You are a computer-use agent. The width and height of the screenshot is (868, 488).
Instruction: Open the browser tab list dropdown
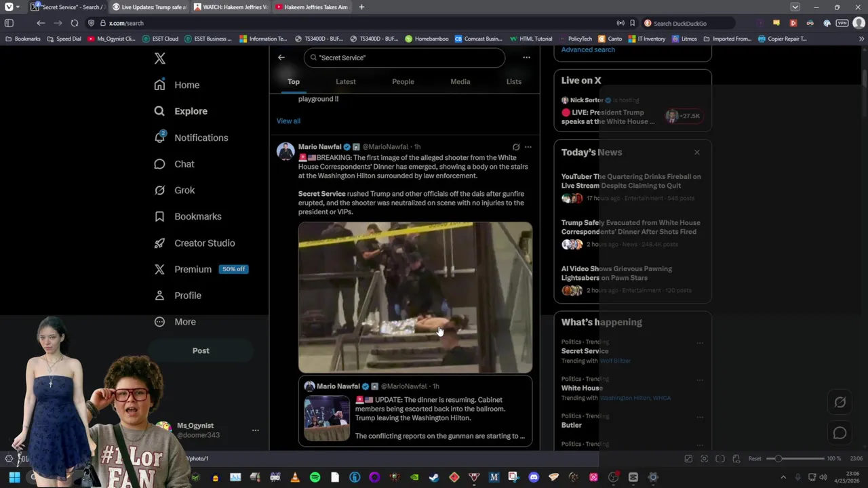[795, 7]
